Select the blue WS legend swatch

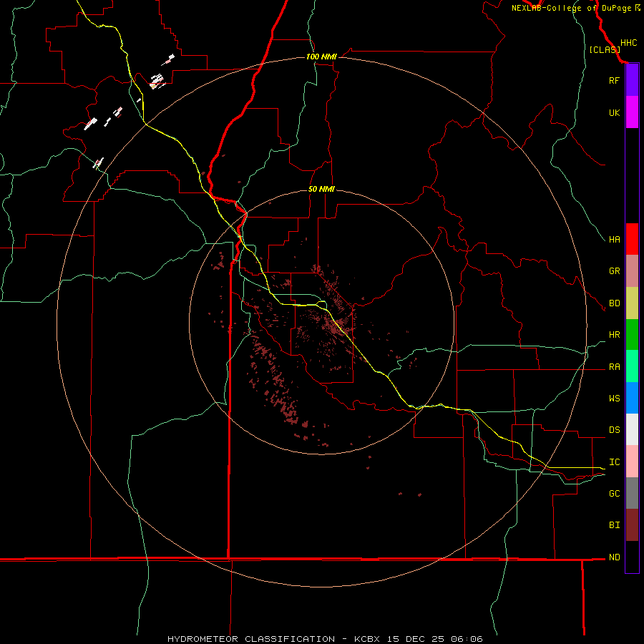click(x=632, y=398)
